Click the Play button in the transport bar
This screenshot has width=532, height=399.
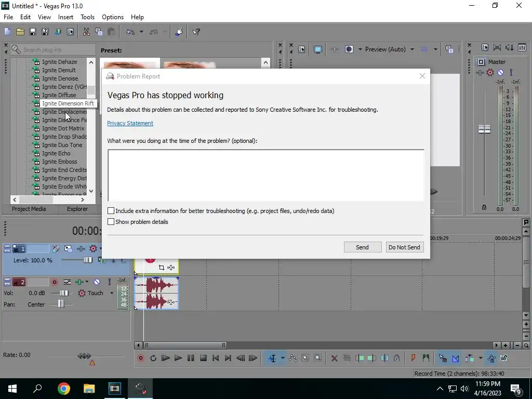point(178,358)
